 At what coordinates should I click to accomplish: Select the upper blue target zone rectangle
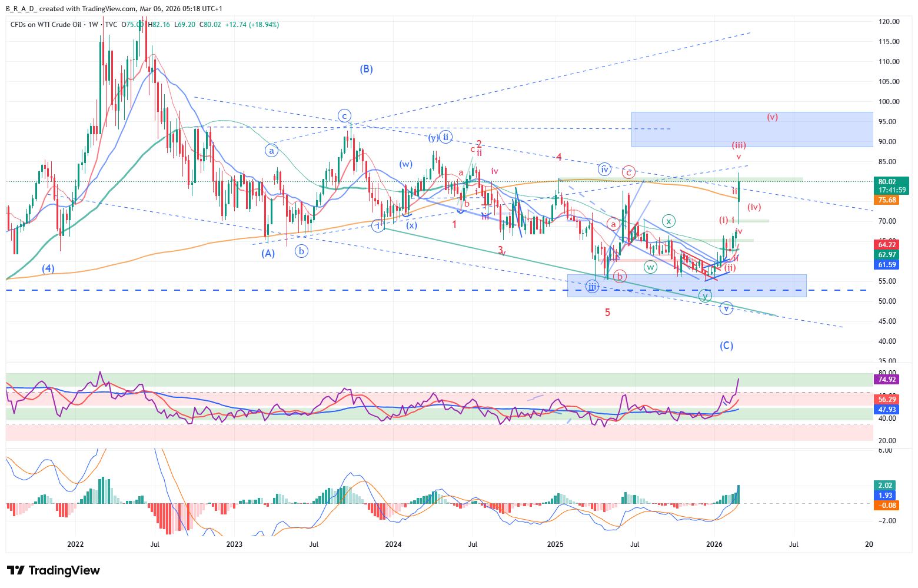click(x=751, y=129)
